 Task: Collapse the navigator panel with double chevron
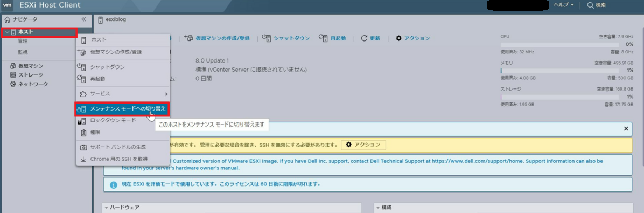[84, 19]
